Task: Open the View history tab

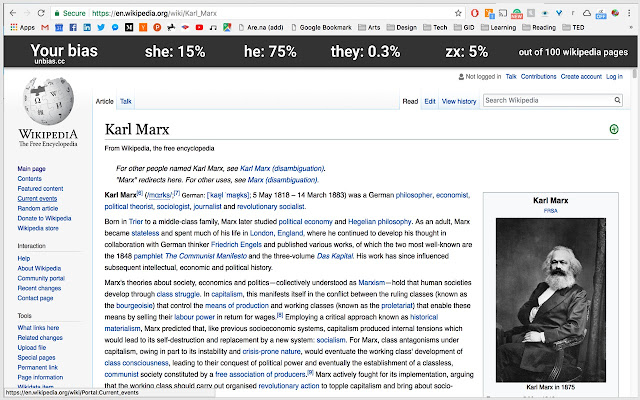Action: (x=459, y=101)
